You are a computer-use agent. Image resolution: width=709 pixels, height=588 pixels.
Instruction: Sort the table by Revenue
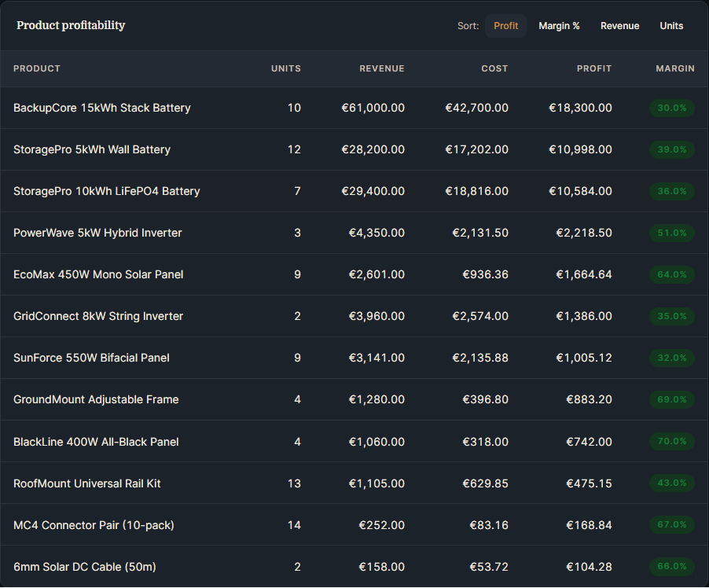[619, 26]
